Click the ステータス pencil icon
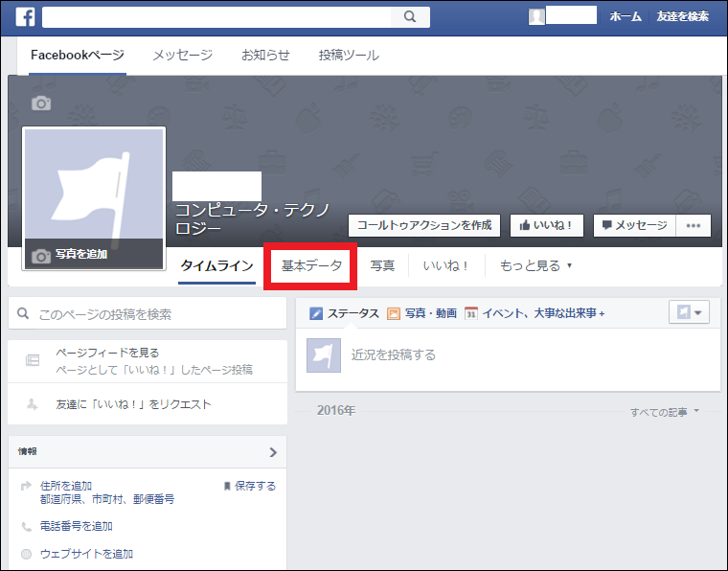Viewport: 728px width, 571px height. tap(316, 313)
